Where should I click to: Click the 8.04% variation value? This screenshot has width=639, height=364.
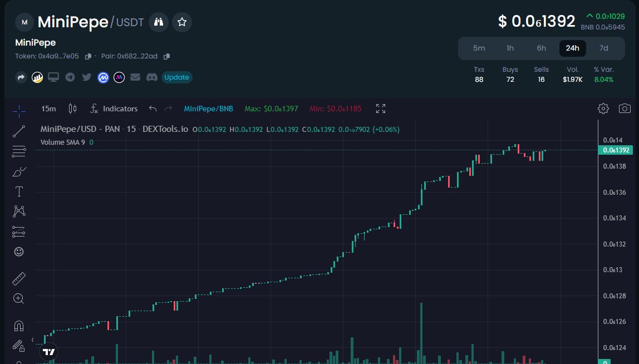click(603, 80)
